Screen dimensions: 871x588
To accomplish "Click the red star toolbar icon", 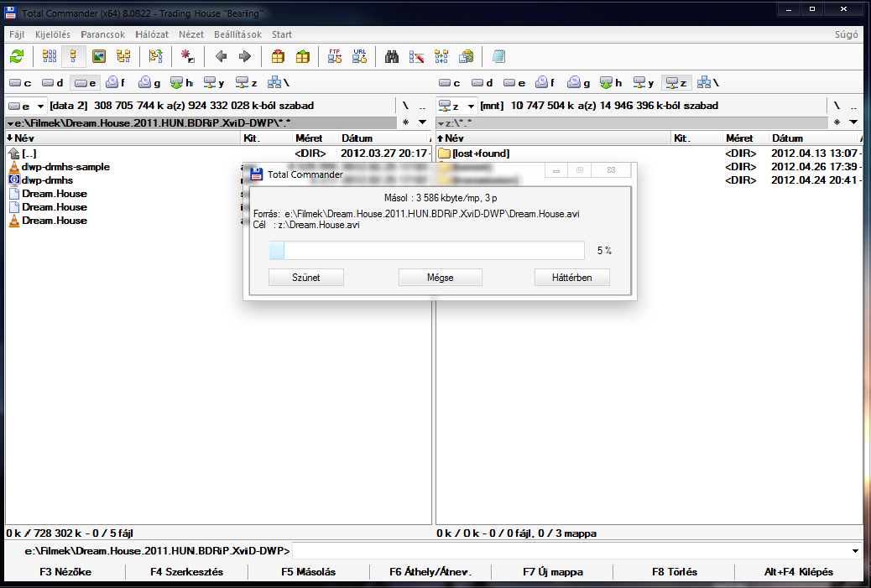I will click(188, 56).
